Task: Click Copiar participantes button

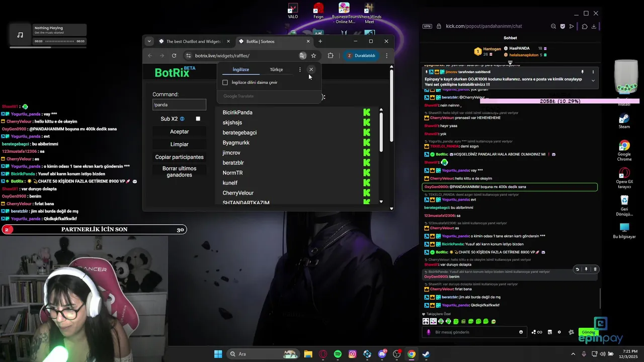Action: click(x=180, y=157)
